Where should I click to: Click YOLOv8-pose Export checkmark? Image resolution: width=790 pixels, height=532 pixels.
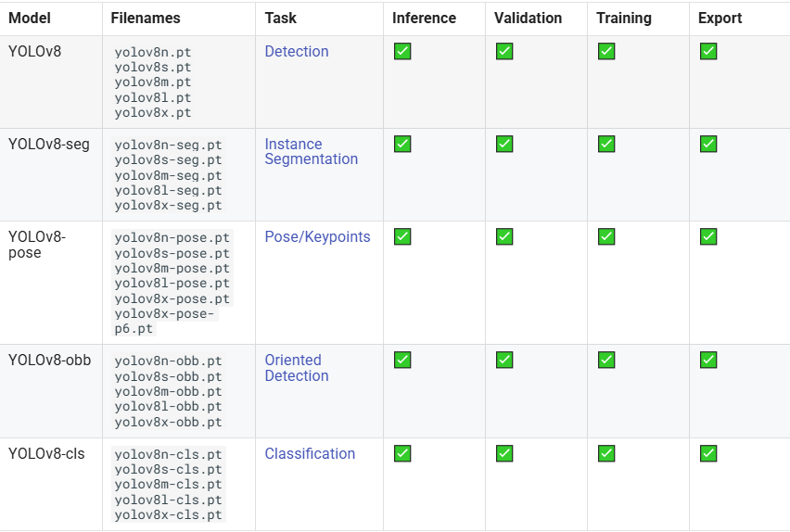click(x=708, y=236)
